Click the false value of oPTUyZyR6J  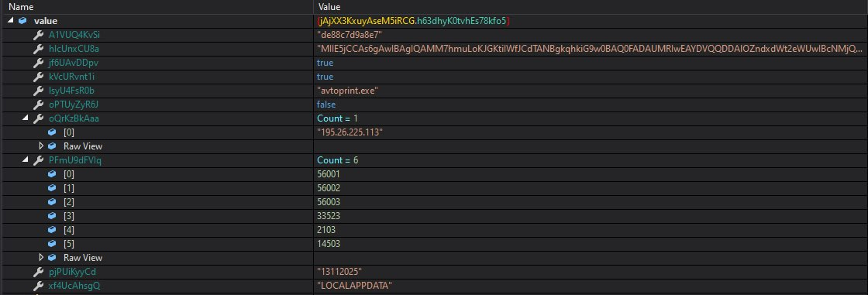326,104
